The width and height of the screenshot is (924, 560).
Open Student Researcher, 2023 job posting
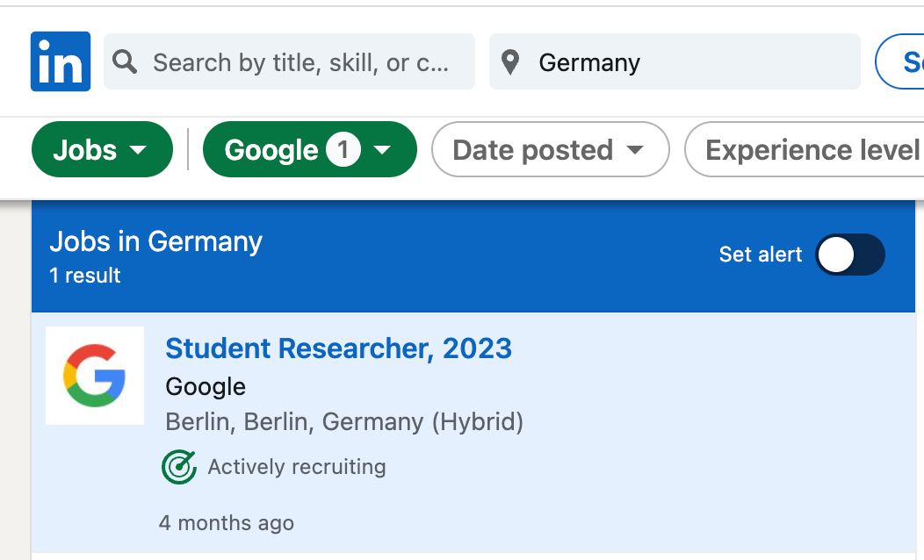pyautogui.click(x=339, y=348)
